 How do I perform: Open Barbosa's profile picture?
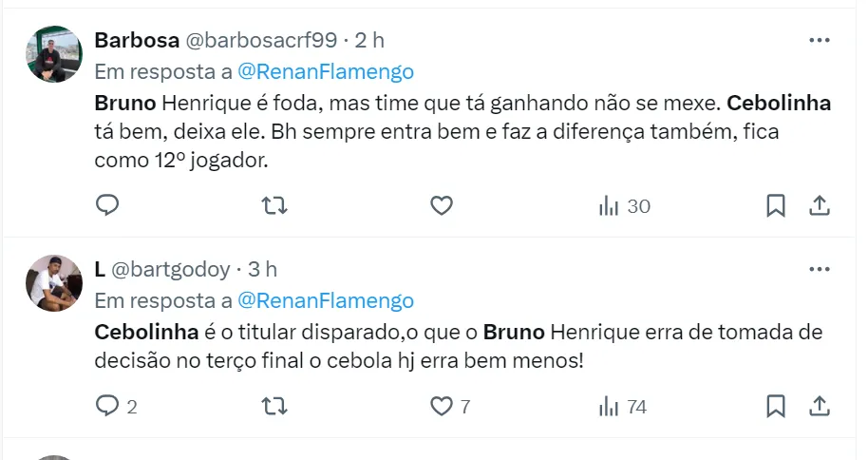54,54
